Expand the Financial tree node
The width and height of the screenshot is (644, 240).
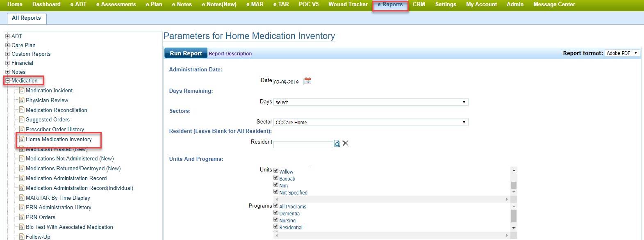tap(7, 63)
